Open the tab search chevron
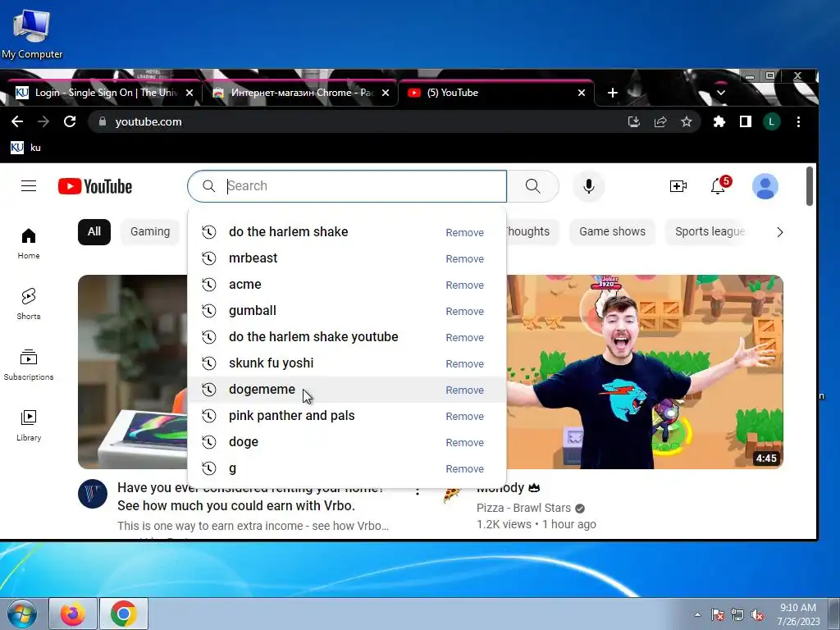This screenshot has height=630, width=840. [x=721, y=93]
